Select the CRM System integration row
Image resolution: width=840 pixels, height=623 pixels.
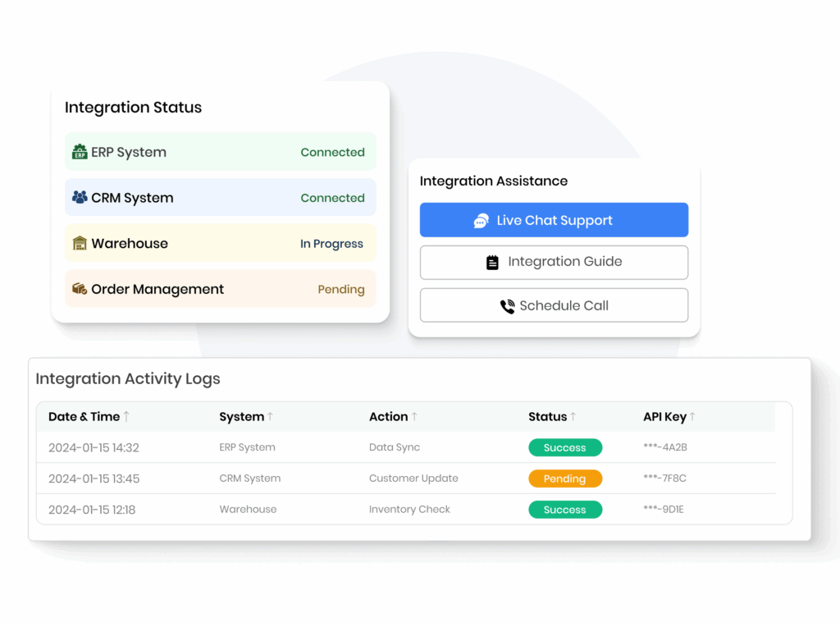click(x=220, y=197)
